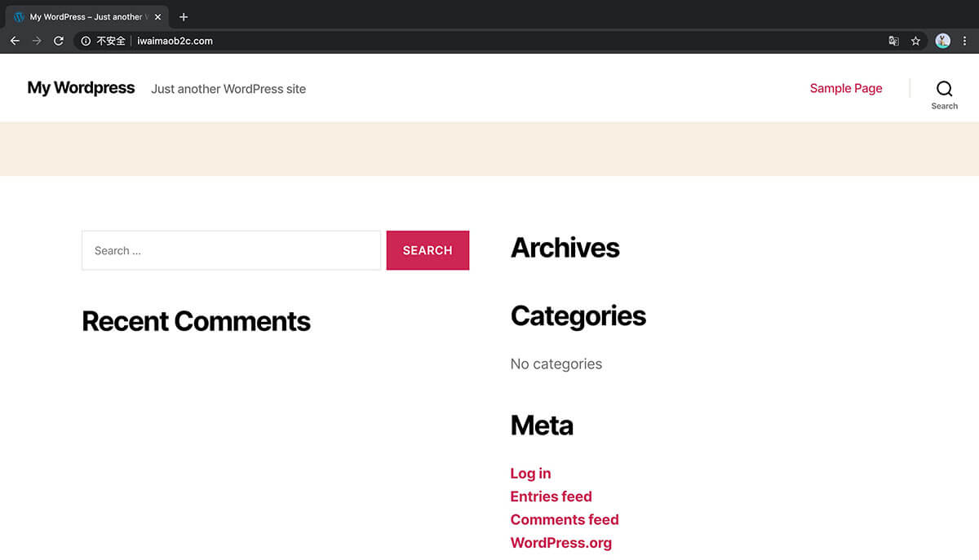Follow the Log in link
This screenshot has height=560, width=979.
tap(530, 474)
